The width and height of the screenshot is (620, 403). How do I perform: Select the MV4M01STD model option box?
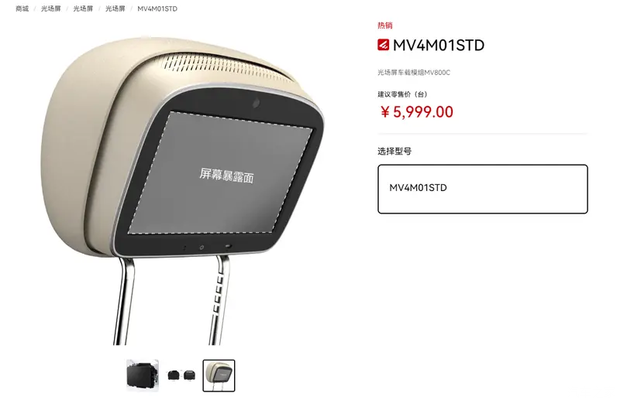point(482,189)
